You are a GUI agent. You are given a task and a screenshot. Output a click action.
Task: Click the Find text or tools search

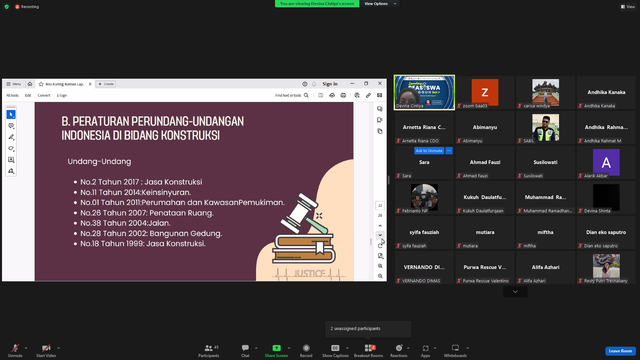coord(291,95)
